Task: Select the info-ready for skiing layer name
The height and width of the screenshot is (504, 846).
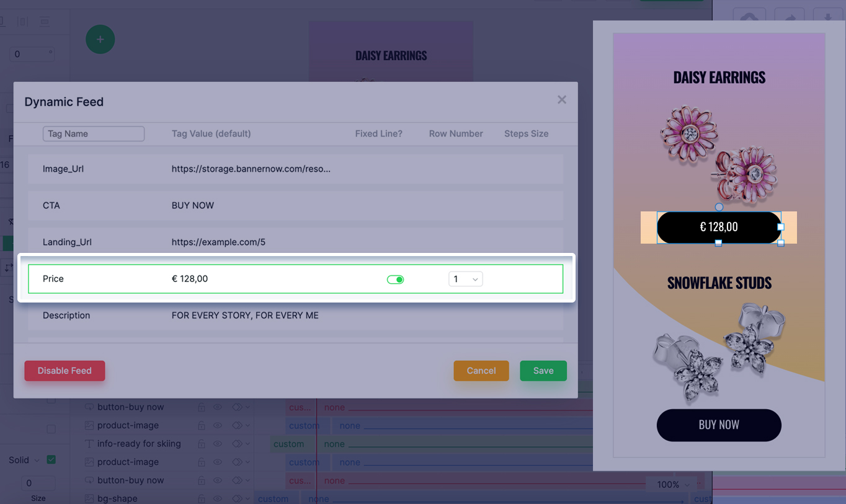Action: pos(139,444)
